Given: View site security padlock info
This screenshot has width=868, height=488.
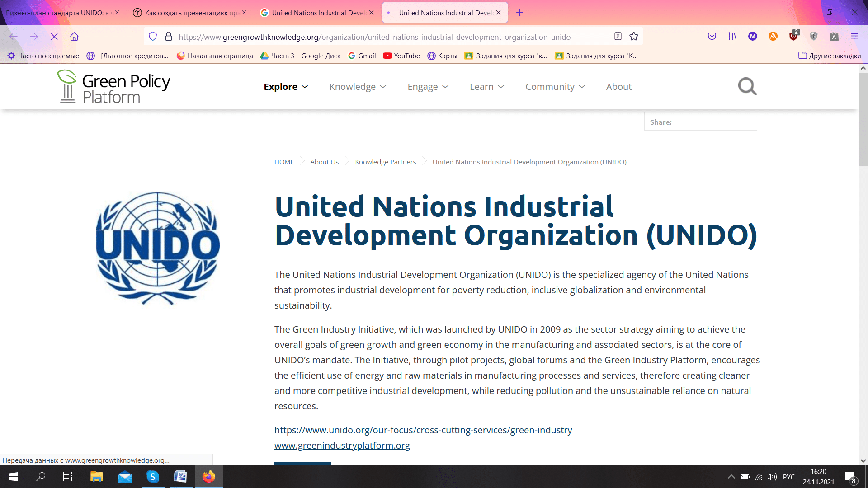Looking at the screenshot, I should [169, 37].
